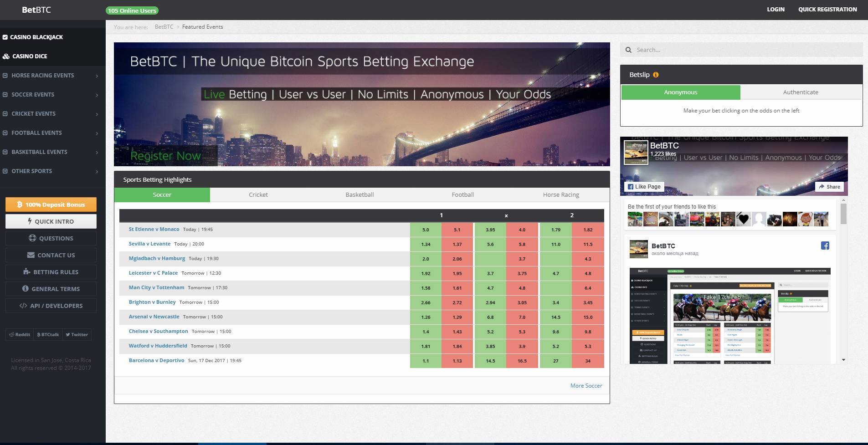Switch to the Football tab
The height and width of the screenshot is (445, 868).
click(462, 194)
